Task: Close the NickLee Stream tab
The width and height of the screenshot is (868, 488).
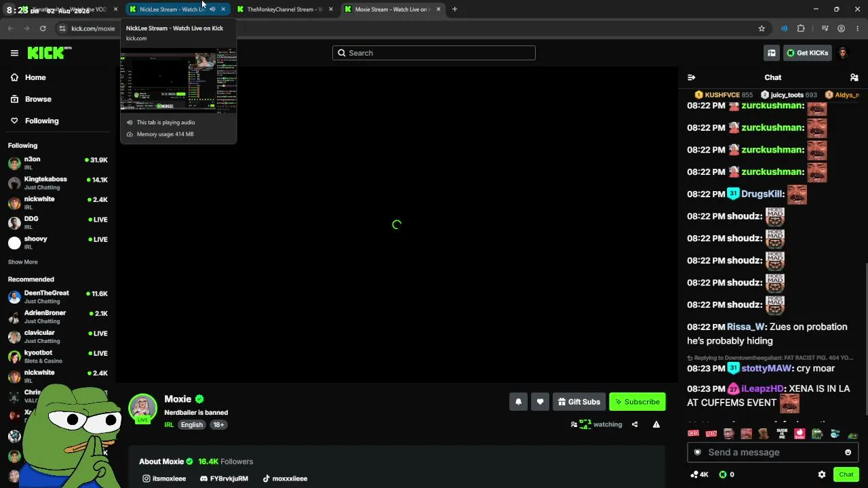Action: coord(223,9)
